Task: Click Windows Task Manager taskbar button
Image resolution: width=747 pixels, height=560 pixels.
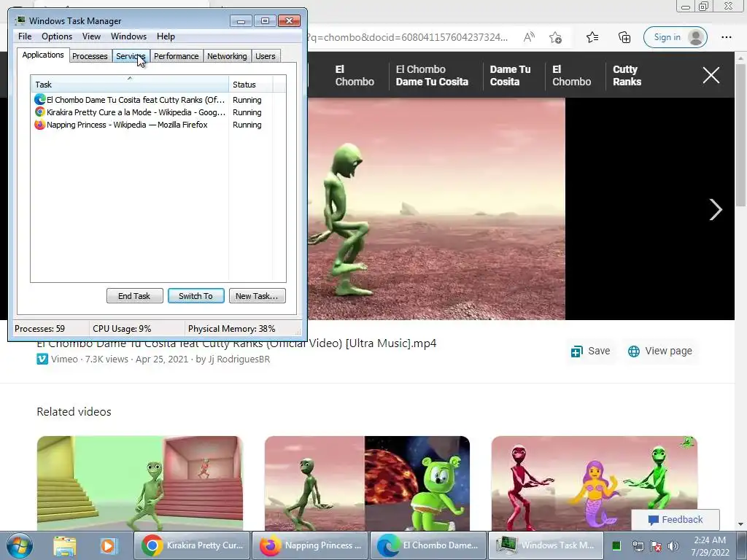Action: (546, 545)
